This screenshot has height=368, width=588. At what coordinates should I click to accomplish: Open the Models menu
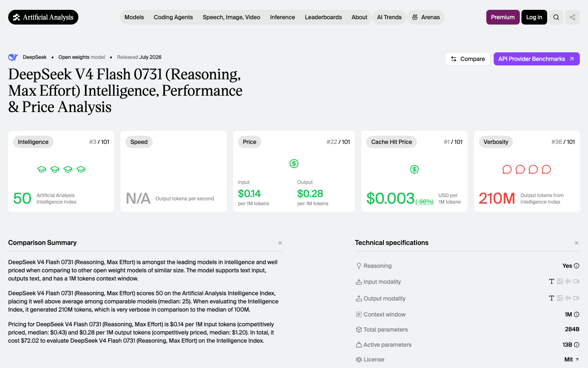point(134,17)
